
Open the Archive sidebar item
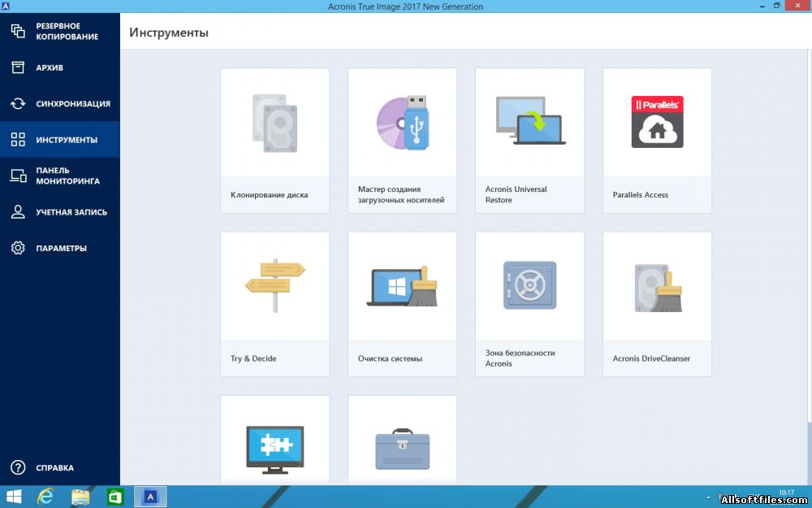point(49,67)
